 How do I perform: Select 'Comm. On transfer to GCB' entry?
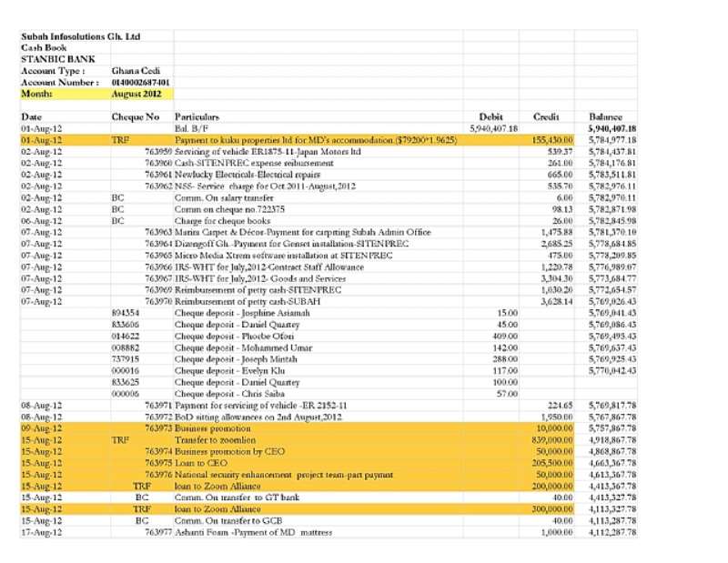tap(228, 521)
